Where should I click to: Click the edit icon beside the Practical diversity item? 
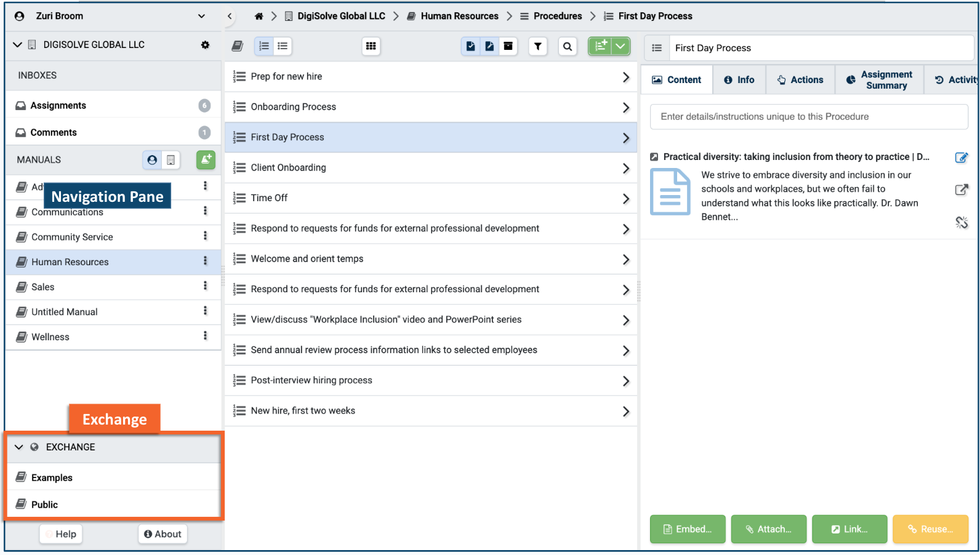point(961,158)
